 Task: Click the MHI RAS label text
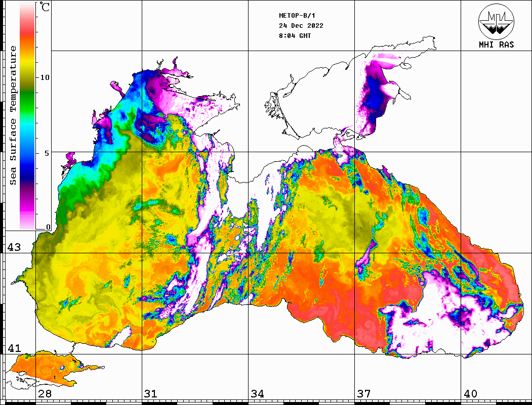497,44
